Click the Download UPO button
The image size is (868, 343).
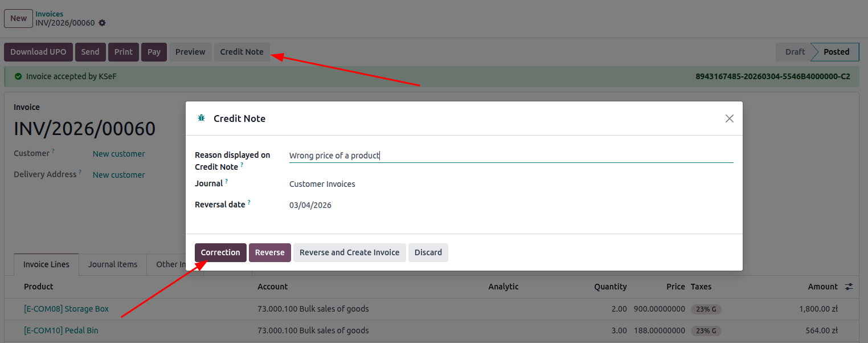coord(38,52)
